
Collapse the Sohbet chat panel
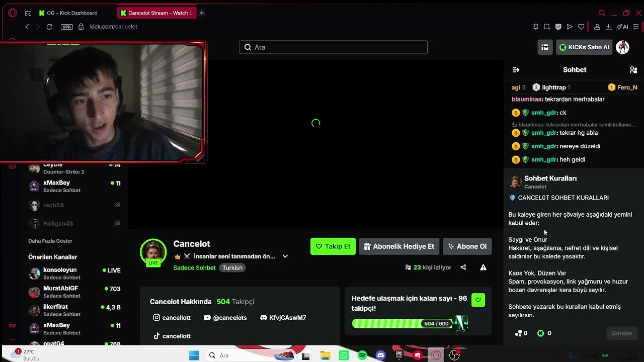516,70
